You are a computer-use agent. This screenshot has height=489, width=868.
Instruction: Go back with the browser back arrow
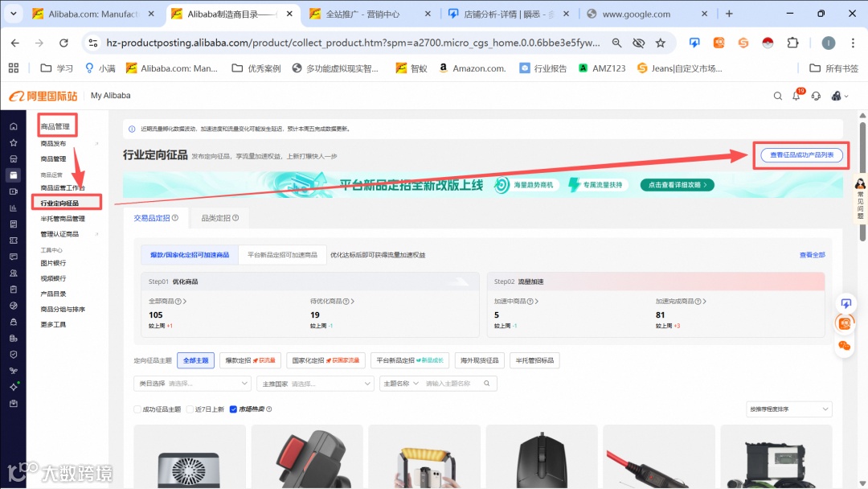(x=15, y=43)
